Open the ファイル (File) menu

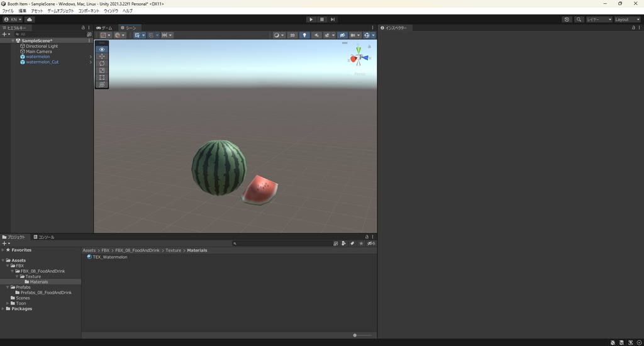(x=8, y=11)
